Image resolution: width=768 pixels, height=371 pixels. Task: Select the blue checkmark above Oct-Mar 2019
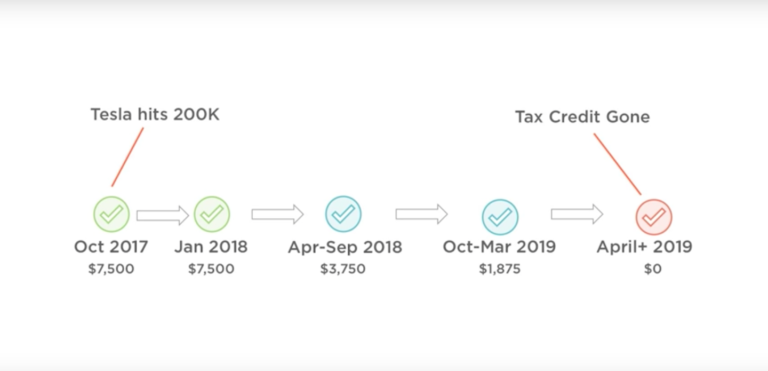500,217
